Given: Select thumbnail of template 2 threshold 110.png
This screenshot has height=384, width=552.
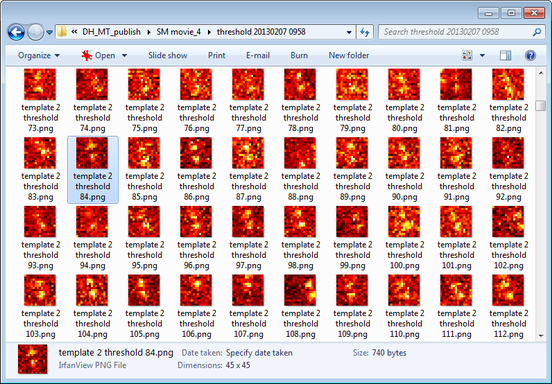Looking at the screenshot, I should 404,290.
